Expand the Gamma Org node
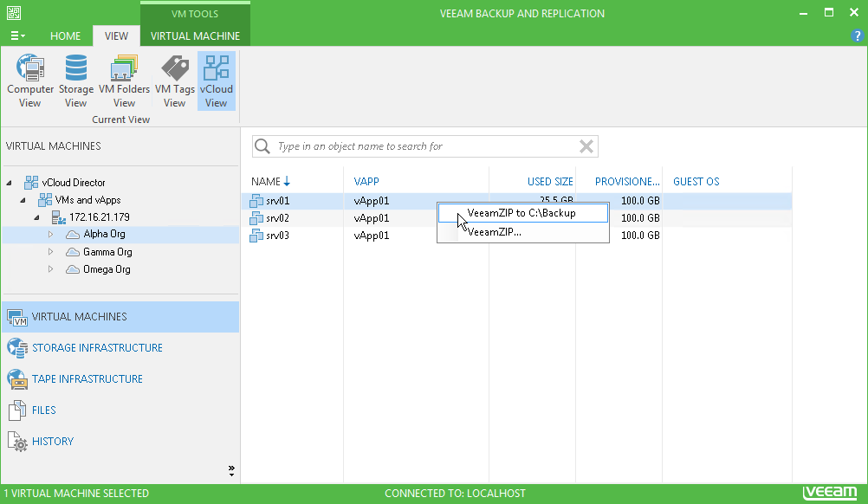The image size is (868, 504). click(50, 252)
